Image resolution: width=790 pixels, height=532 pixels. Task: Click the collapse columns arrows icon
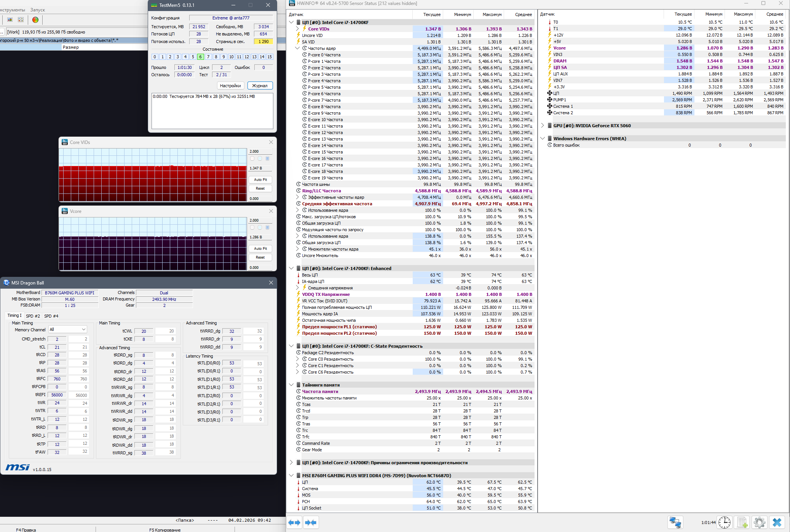coord(311,522)
